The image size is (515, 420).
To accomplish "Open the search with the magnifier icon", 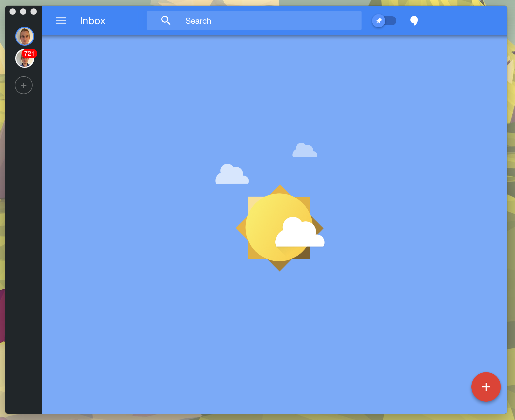I will coord(166,20).
